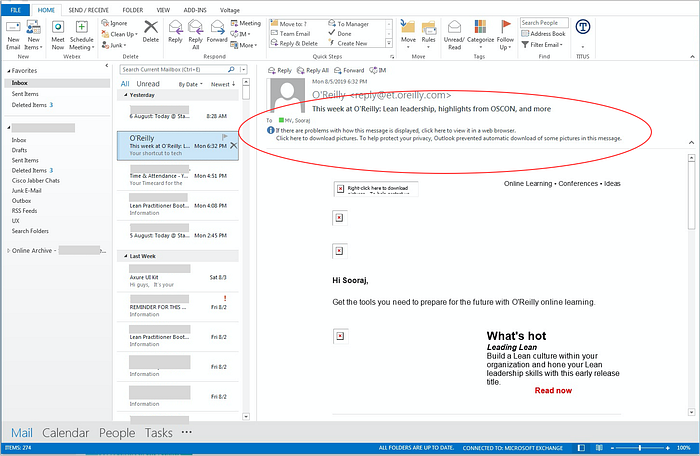Click in Search Current Mailbox field
700x456 pixels.
tap(174, 70)
